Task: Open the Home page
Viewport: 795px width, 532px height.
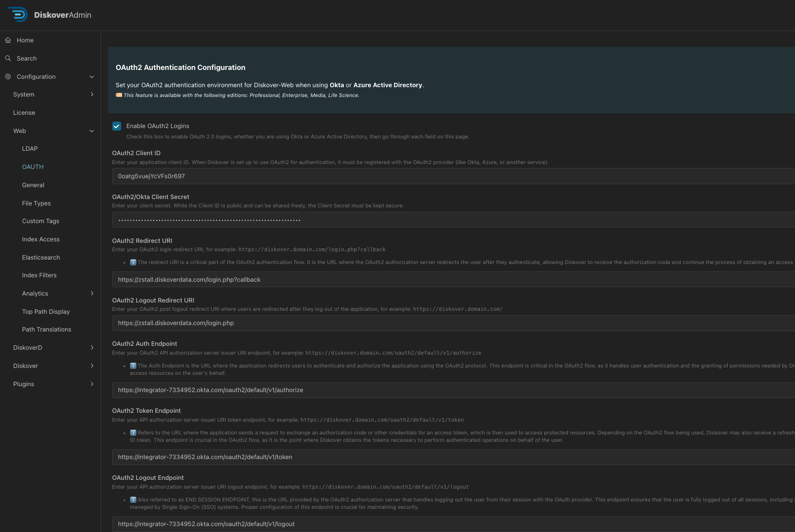Action: (x=25, y=40)
